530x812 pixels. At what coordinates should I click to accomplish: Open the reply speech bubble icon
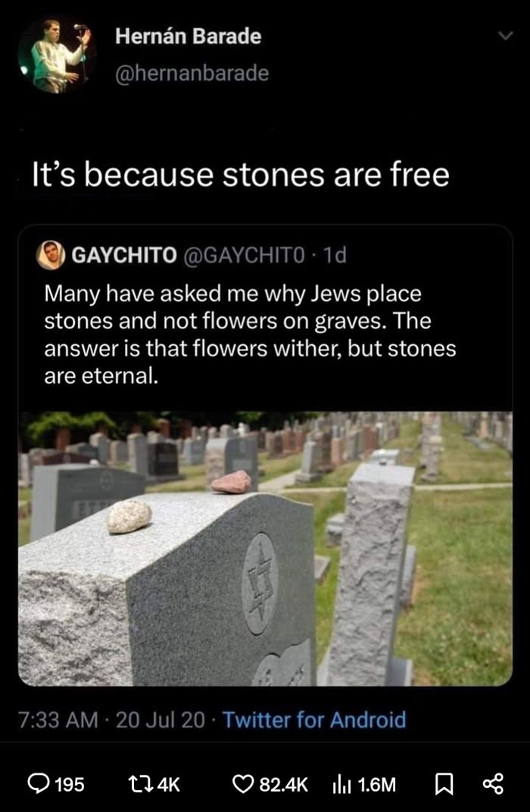click(x=39, y=784)
